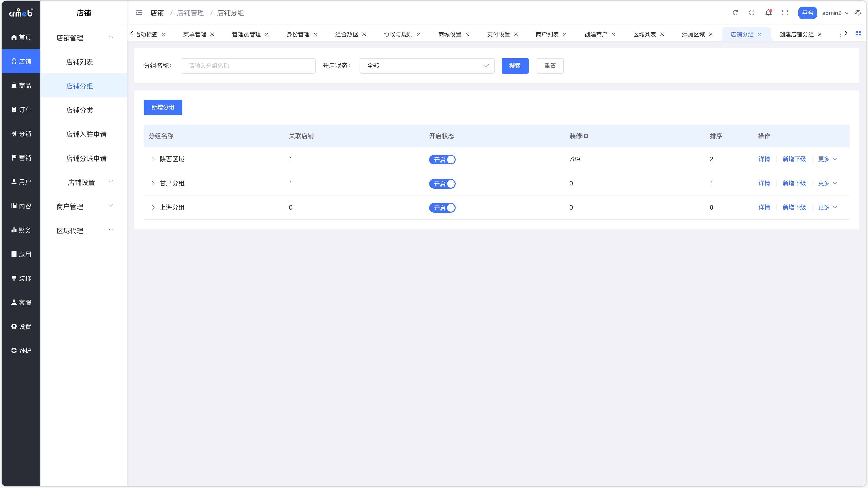Collapse sidebar with the hamburger icon
Screen dimensions: 868x488
tap(139, 13)
